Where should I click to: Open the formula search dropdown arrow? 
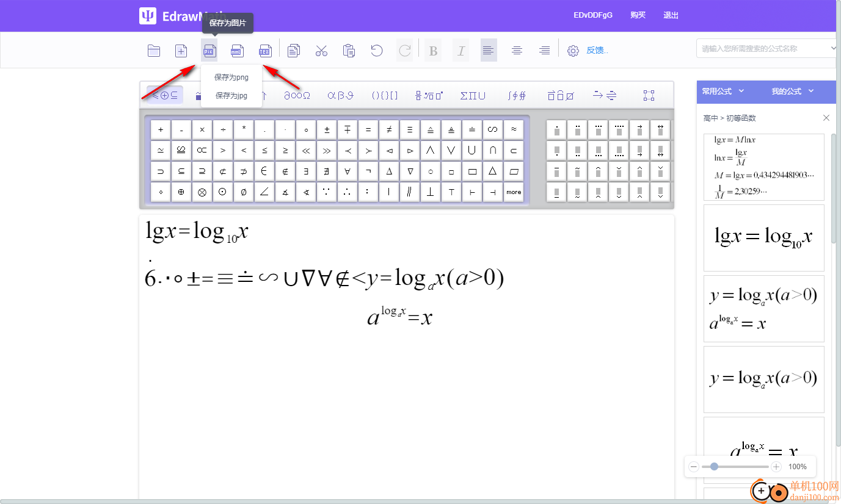[834, 48]
